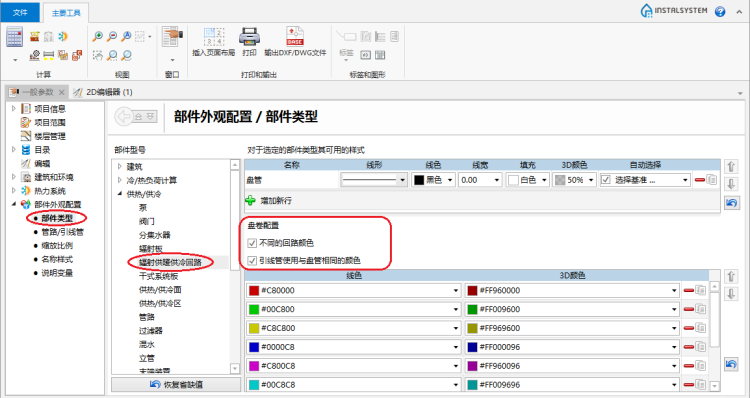
Task: Move style row down in styles table
Action: pyautogui.click(x=731, y=184)
